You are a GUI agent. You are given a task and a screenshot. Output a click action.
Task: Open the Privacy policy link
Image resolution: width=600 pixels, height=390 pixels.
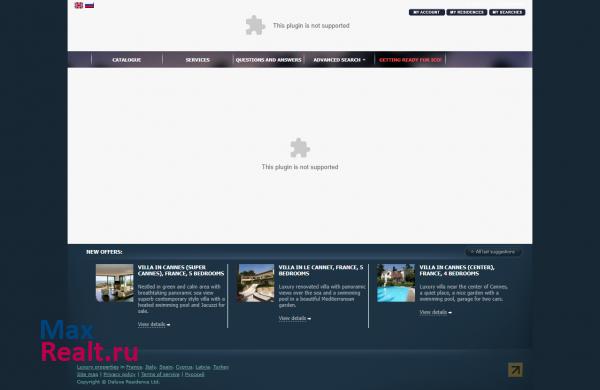(x=119, y=374)
